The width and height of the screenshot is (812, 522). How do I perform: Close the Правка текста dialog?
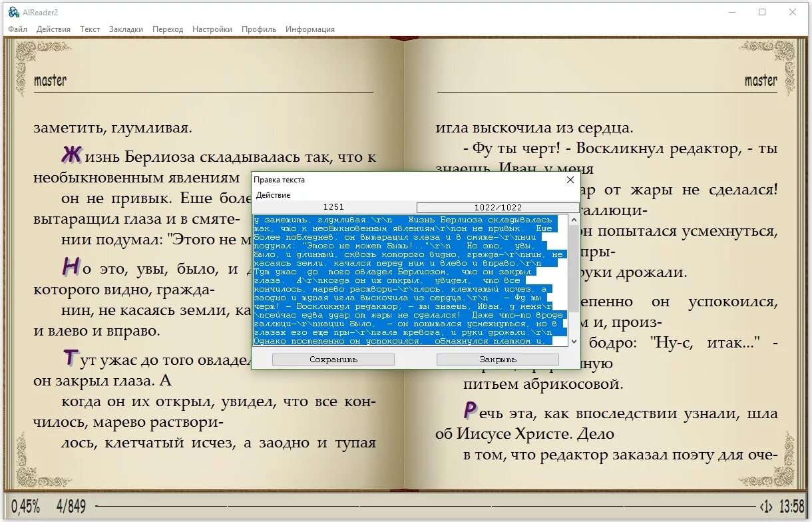570,180
